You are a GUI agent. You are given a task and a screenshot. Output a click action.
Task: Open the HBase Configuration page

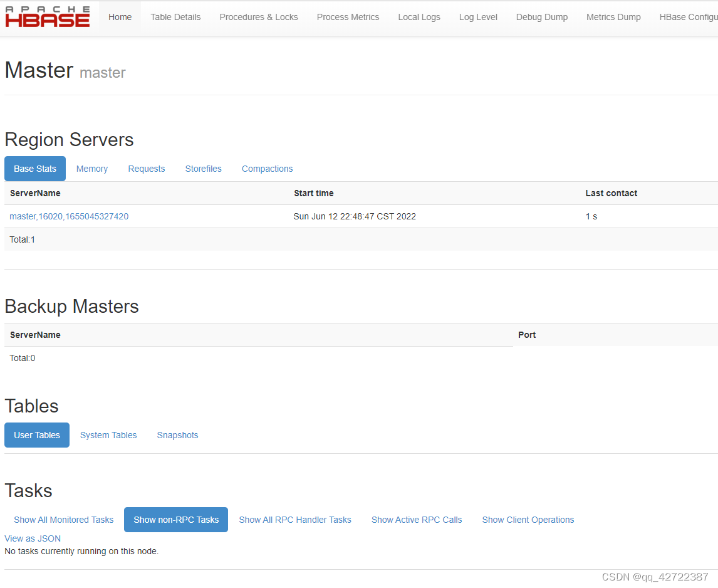point(688,17)
